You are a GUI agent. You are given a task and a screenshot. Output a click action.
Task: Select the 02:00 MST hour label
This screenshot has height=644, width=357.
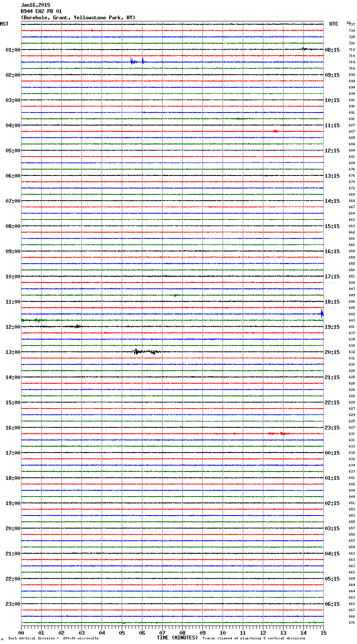click(x=13, y=75)
